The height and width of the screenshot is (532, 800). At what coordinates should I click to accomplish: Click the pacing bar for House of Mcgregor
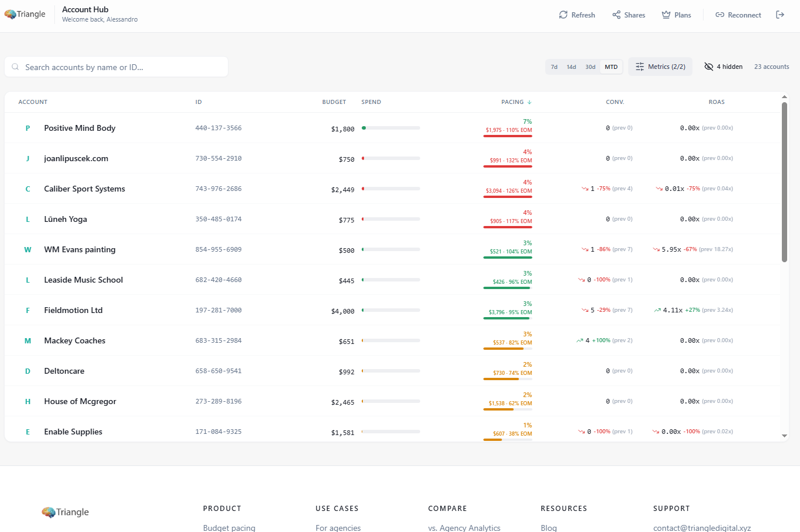pos(507,409)
